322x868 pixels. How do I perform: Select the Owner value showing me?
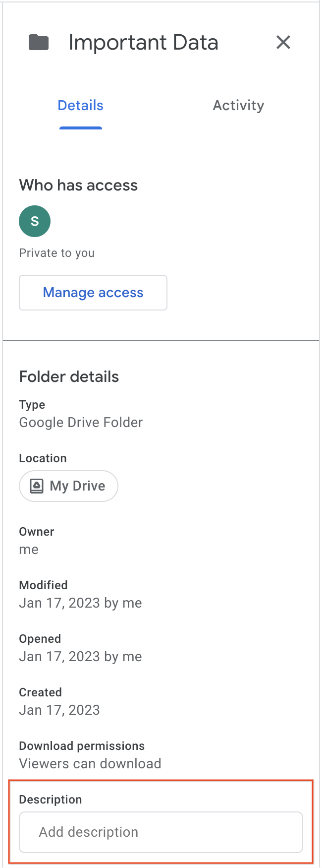click(29, 549)
